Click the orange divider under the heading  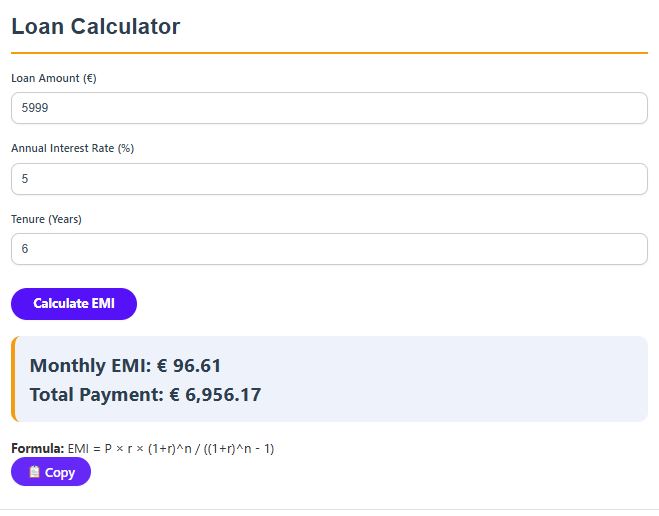pos(329,52)
